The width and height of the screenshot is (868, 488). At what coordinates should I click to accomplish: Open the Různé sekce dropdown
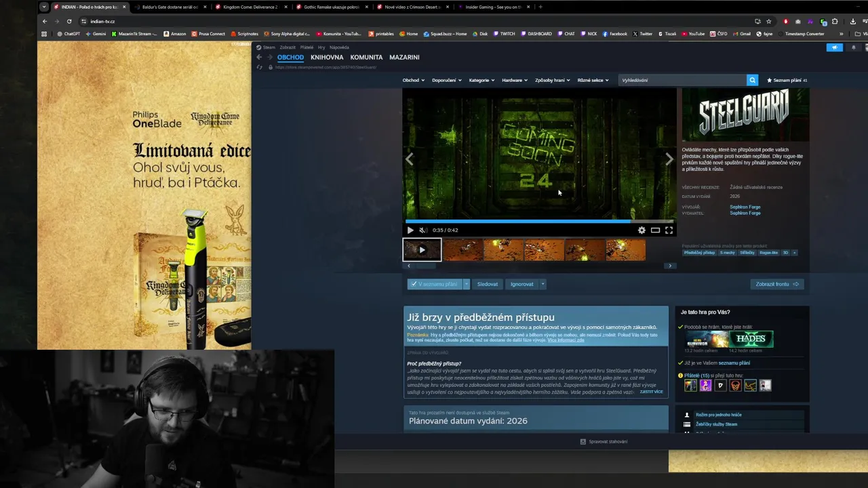[x=593, y=80]
